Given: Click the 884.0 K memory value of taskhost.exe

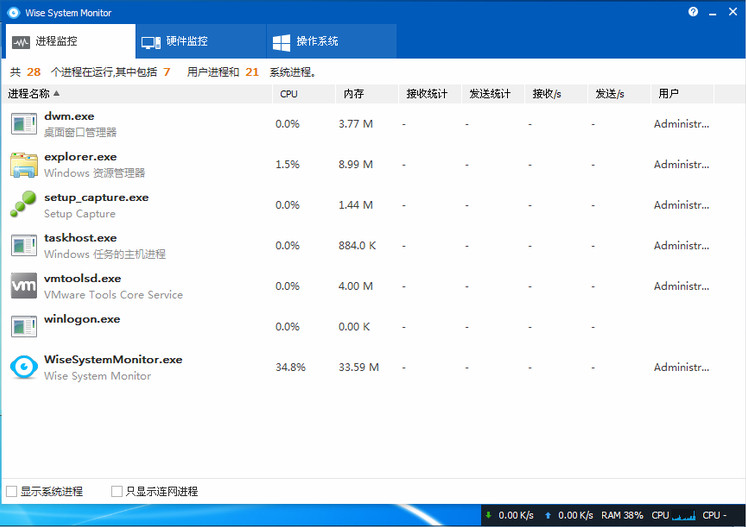Looking at the screenshot, I should click(x=357, y=245).
